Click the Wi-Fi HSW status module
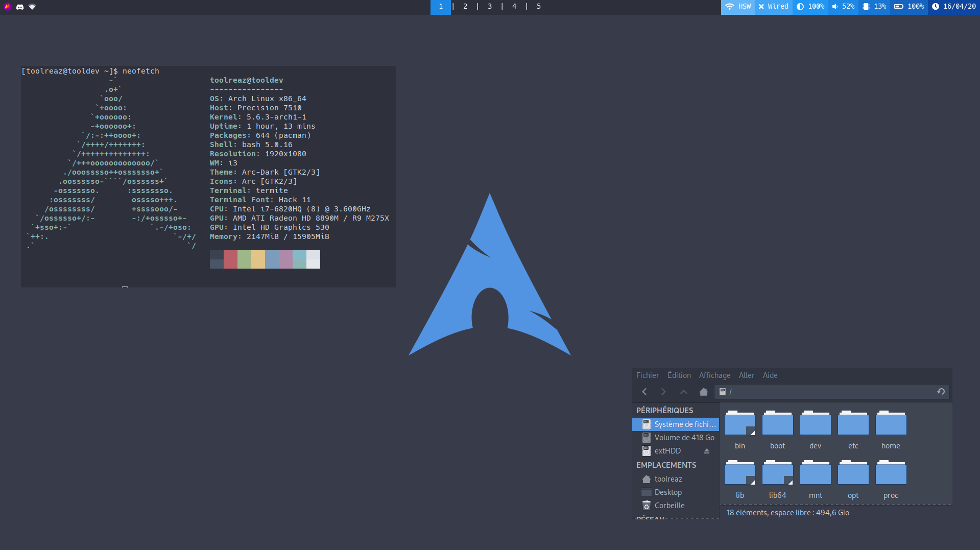980x550 pixels. click(738, 7)
